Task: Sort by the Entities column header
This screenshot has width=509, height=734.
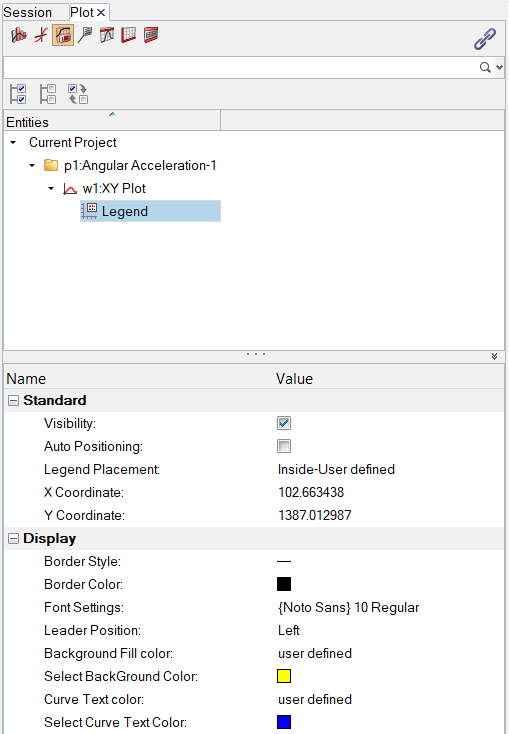Action: pyautogui.click(x=111, y=121)
